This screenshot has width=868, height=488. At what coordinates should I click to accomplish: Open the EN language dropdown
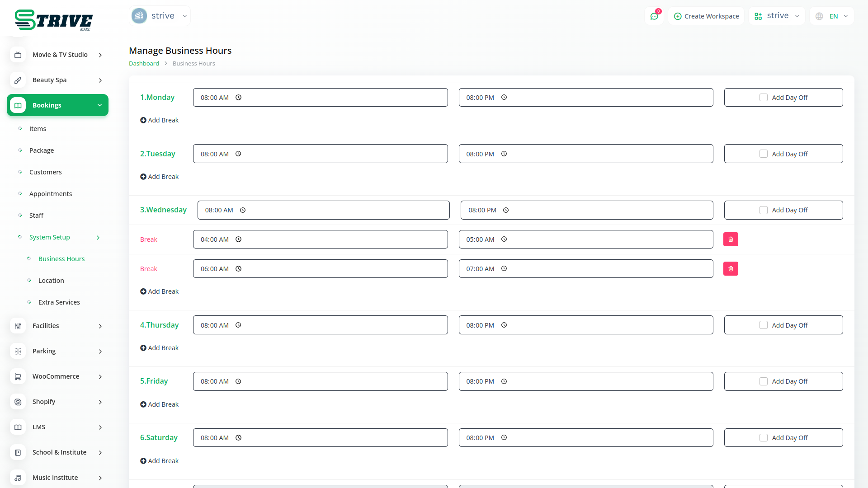click(832, 16)
